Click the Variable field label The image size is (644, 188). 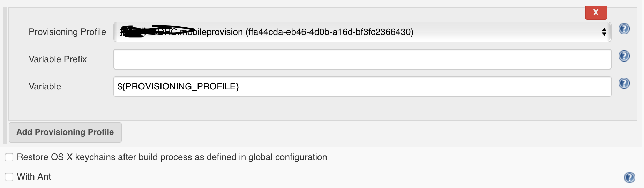coord(45,87)
